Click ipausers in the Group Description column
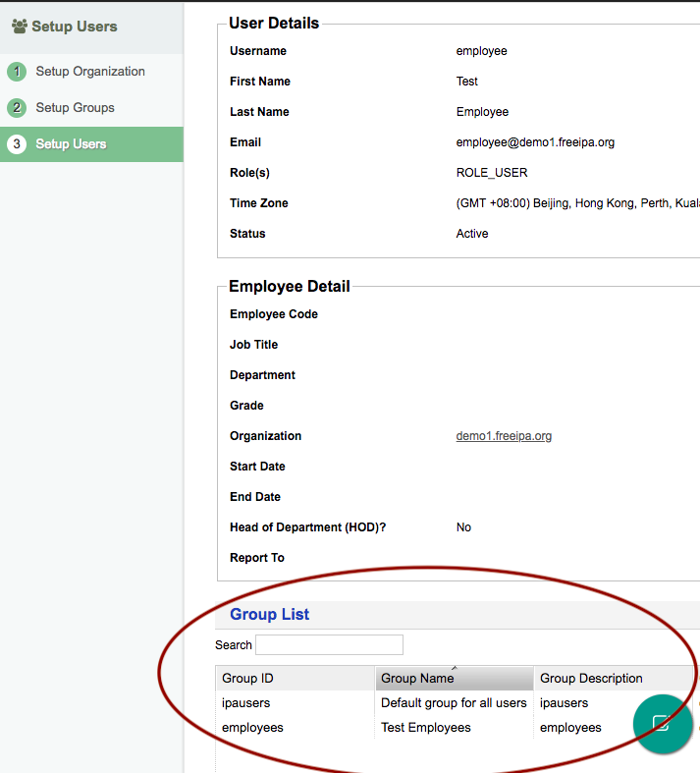The height and width of the screenshot is (773, 700). tap(565, 703)
